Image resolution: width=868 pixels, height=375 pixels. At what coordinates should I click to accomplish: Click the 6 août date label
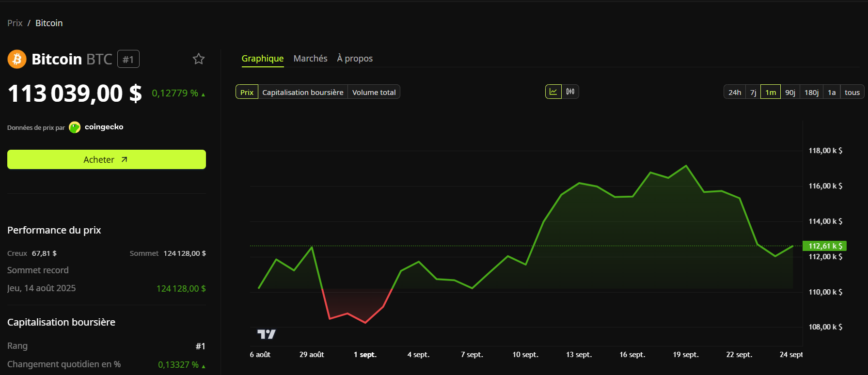click(x=260, y=355)
